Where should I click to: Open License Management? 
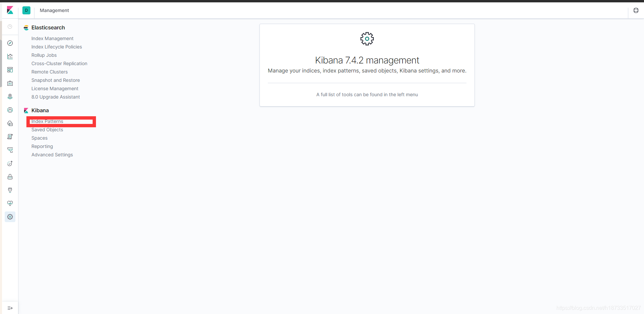point(55,89)
